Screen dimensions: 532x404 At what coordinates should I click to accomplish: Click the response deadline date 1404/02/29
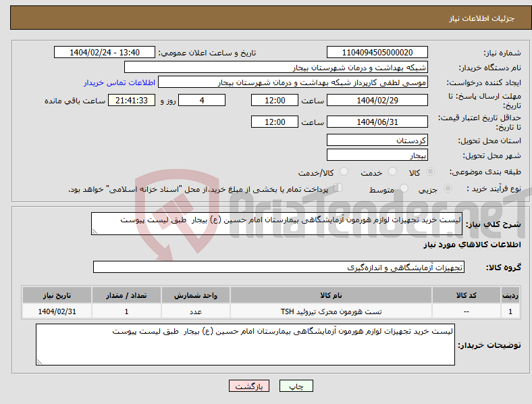click(377, 100)
